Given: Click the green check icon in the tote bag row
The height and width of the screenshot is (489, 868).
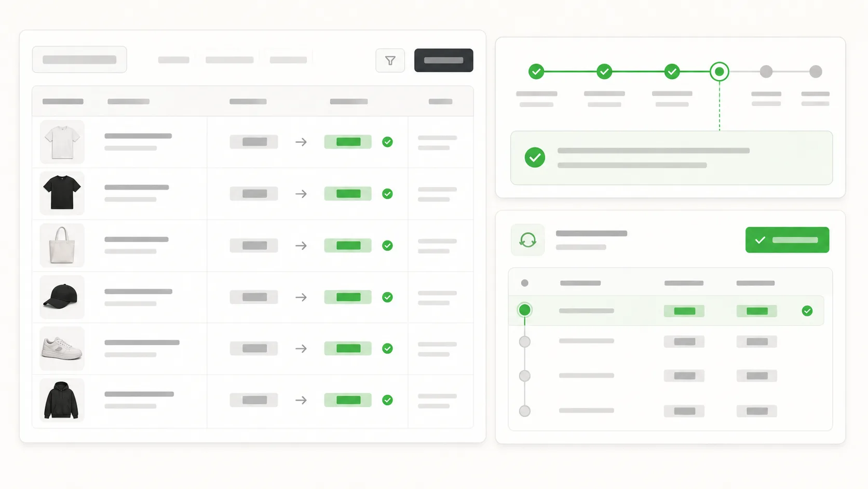Looking at the screenshot, I should click(387, 245).
